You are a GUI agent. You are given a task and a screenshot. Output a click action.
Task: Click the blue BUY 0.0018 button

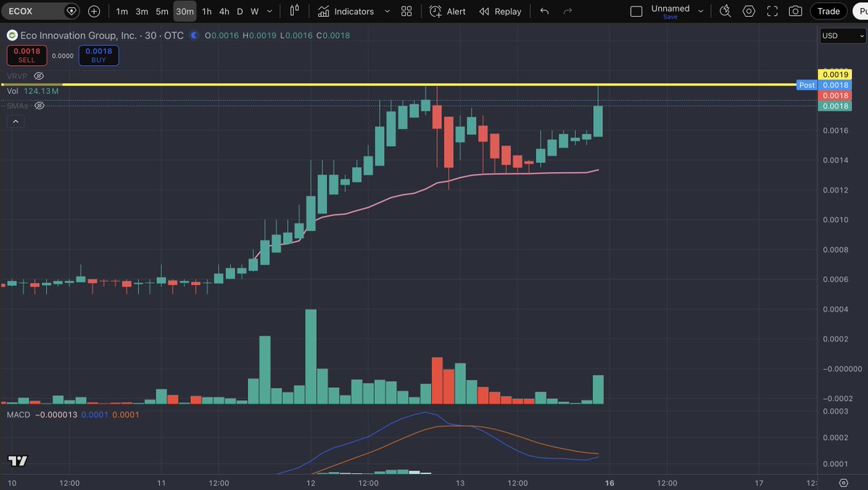(99, 56)
